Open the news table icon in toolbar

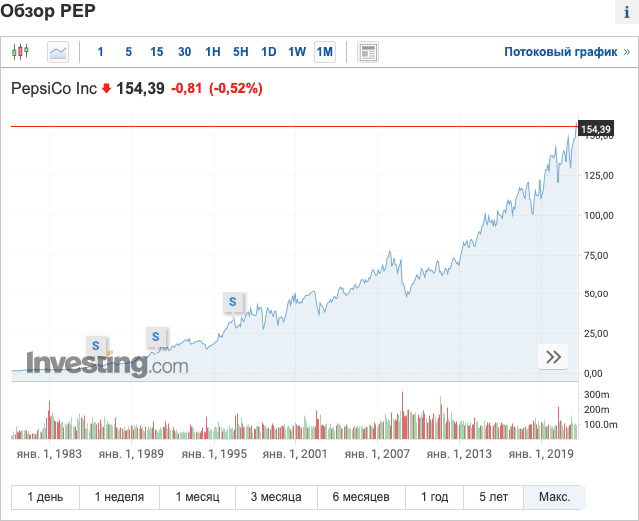368,52
